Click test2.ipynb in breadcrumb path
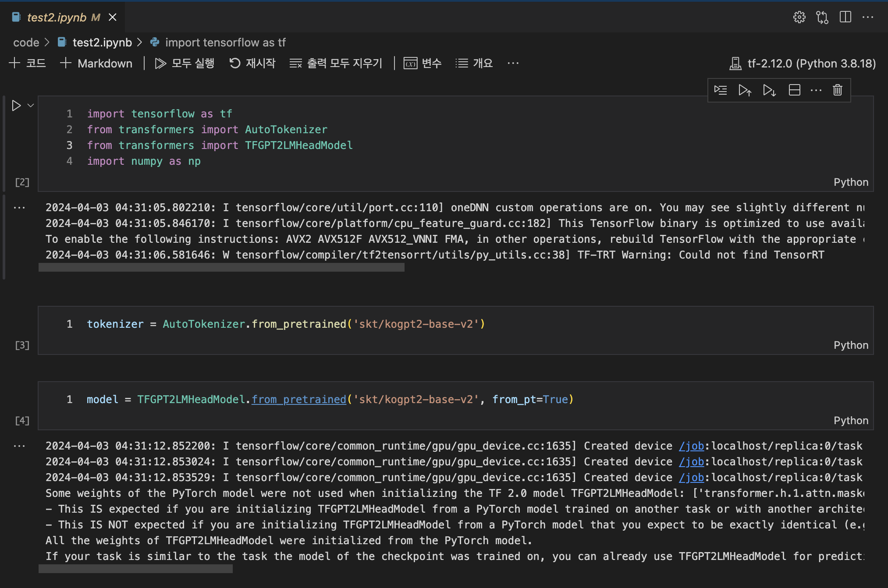 (102, 43)
